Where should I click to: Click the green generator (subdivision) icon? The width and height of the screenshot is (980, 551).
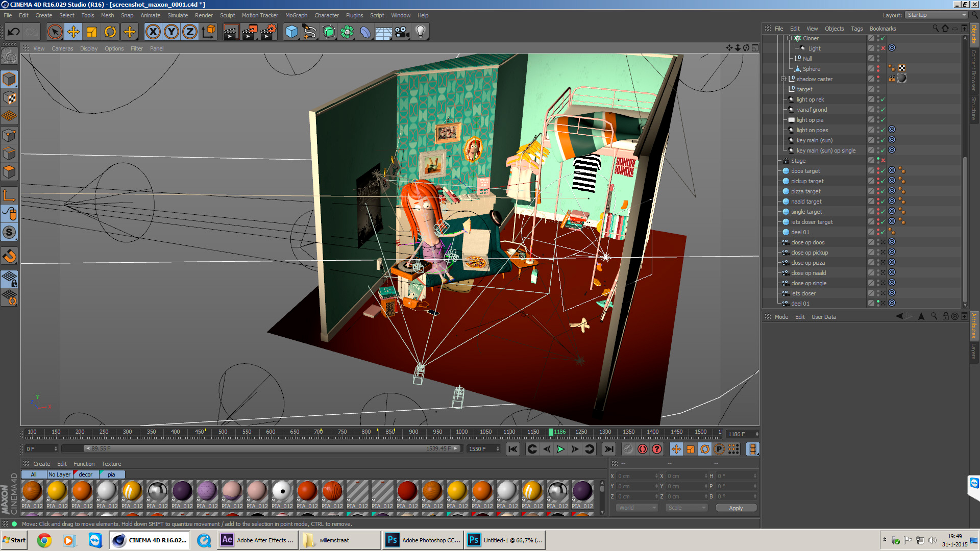click(329, 32)
